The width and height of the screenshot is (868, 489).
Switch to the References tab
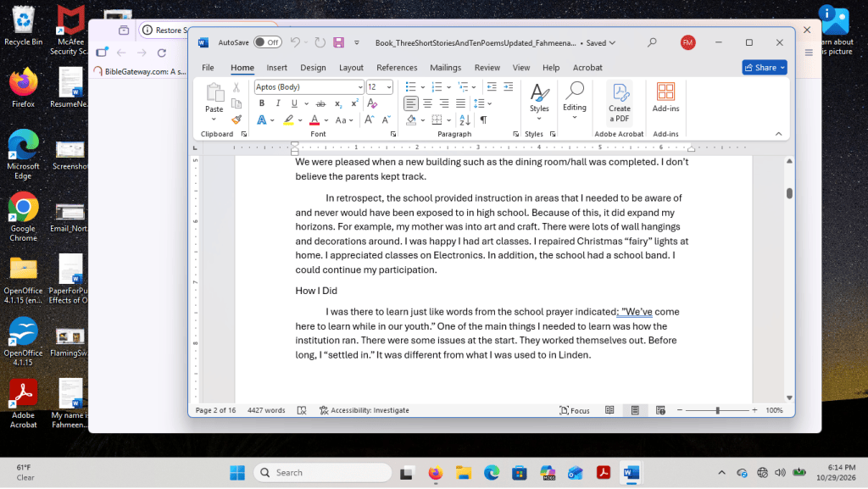pyautogui.click(x=397, y=68)
